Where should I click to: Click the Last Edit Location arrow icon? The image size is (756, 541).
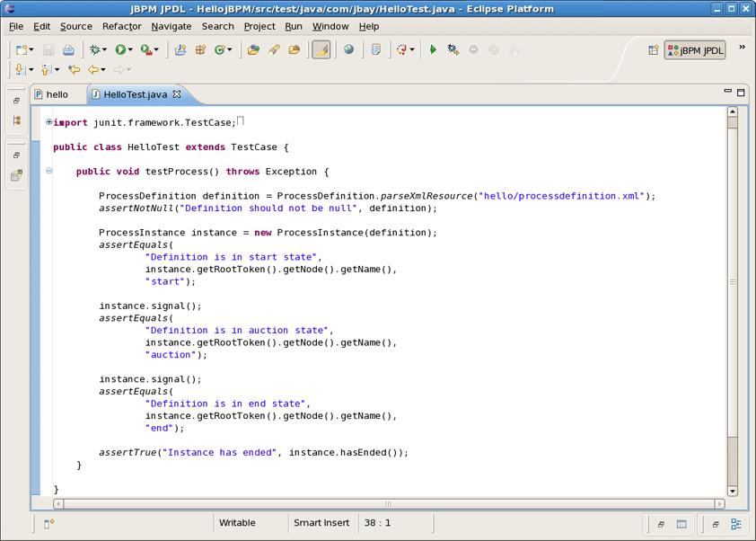[75, 70]
